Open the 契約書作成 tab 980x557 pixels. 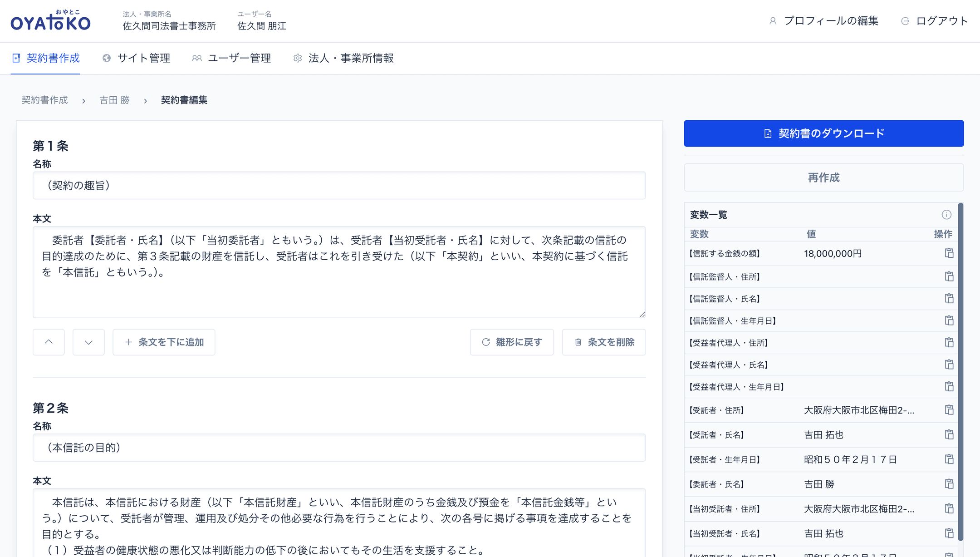coord(45,58)
